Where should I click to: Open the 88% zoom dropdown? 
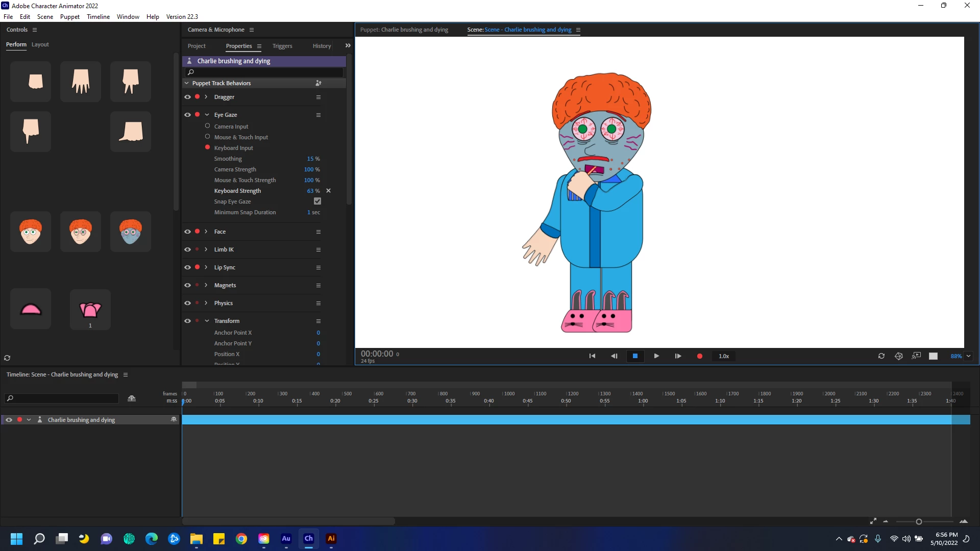pos(968,356)
